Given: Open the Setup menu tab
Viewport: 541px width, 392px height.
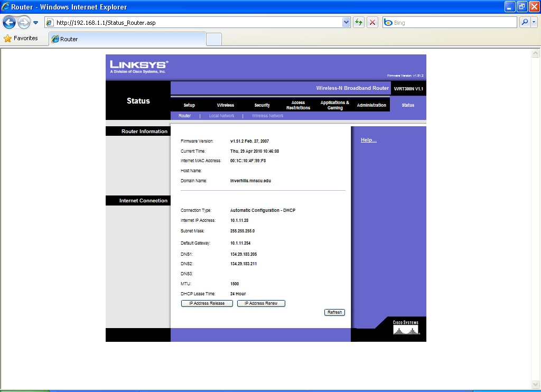Looking at the screenshot, I should coord(189,105).
